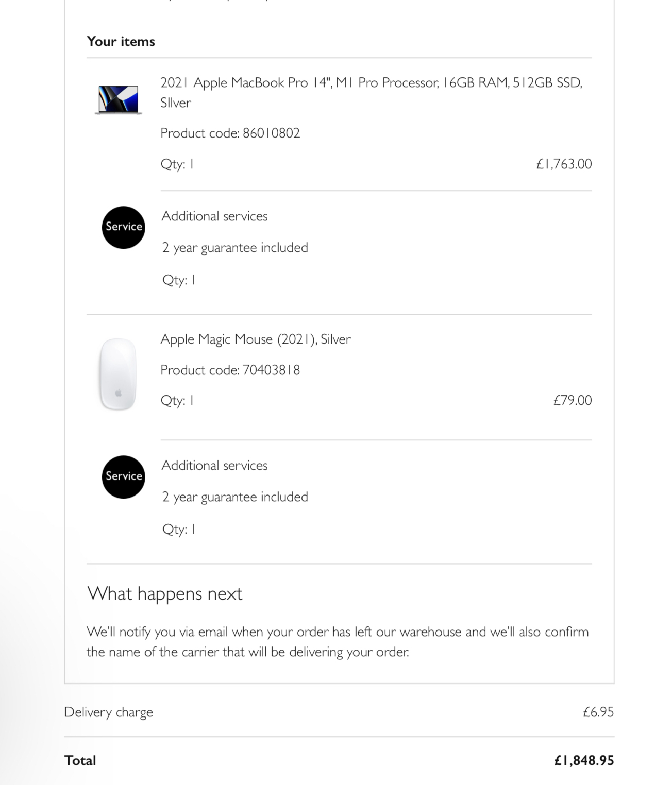Click the Service badge below the Magic Mouse
Viewport: 672px width, 785px height.
click(123, 476)
